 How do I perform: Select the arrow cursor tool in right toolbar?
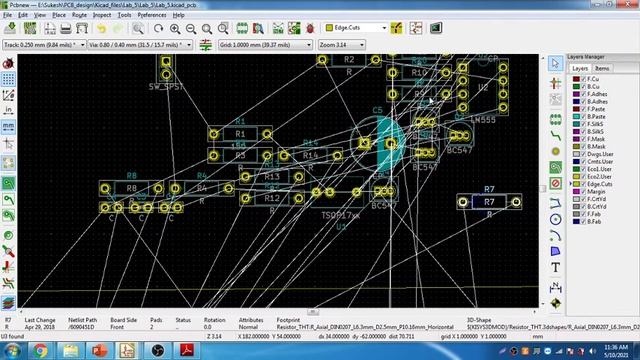pyautogui.click(x=555, y=63)
